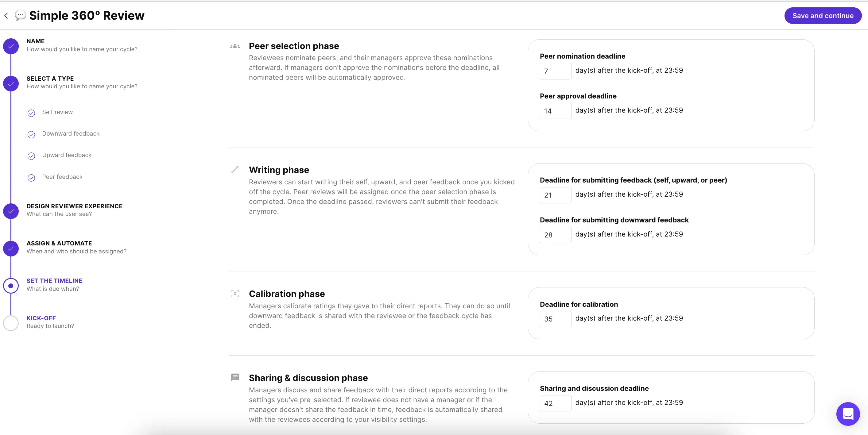Click the back arrow beside the title
The height and width of the screenshot is (435, 868).
point(6,15)
